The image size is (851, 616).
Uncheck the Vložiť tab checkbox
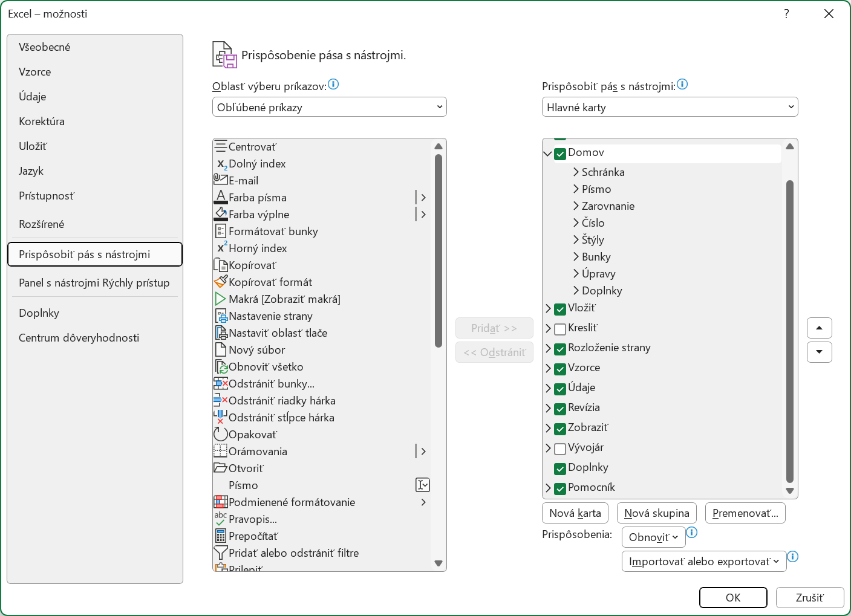(x=560, y=309)
